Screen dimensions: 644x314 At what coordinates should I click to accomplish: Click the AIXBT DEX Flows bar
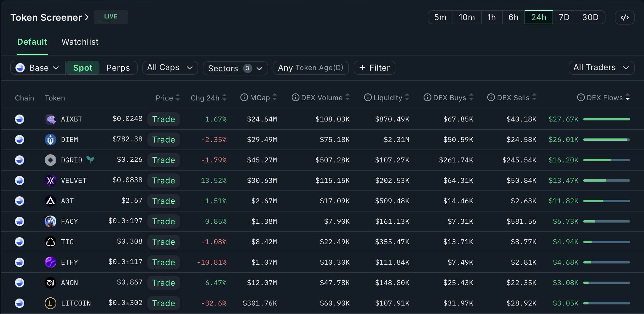[x=606, y=119]
